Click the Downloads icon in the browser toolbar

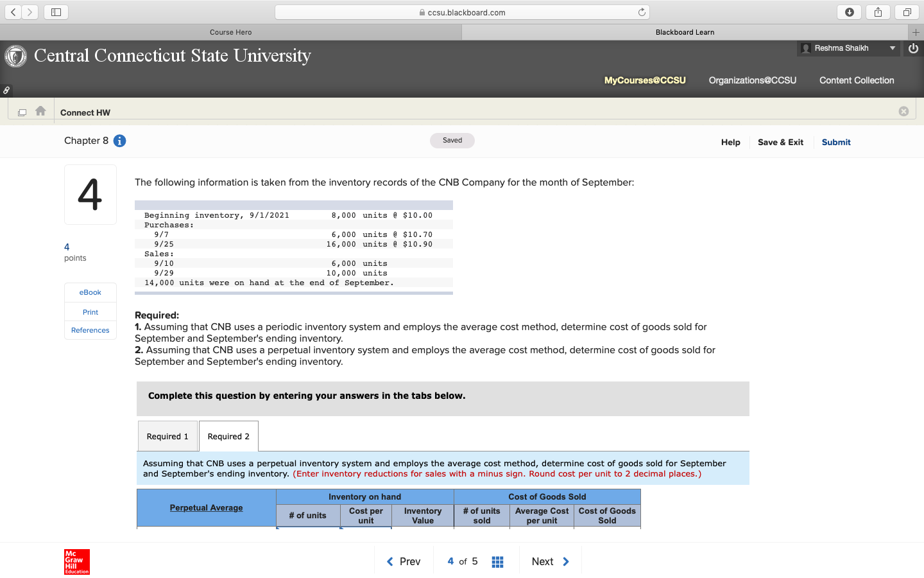[x=849, y=12]
